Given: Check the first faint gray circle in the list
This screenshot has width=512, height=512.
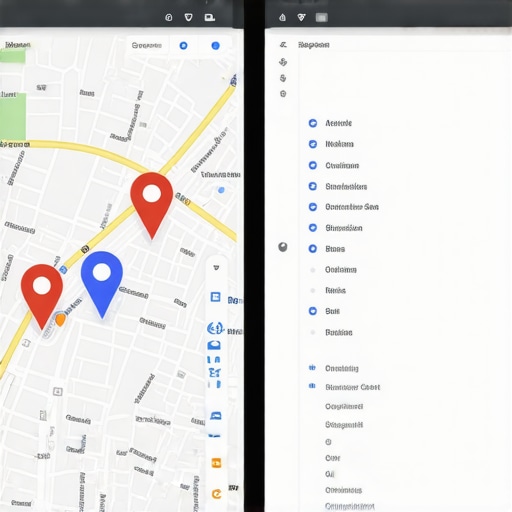Looking at the screenshot, I should point(313,270).
